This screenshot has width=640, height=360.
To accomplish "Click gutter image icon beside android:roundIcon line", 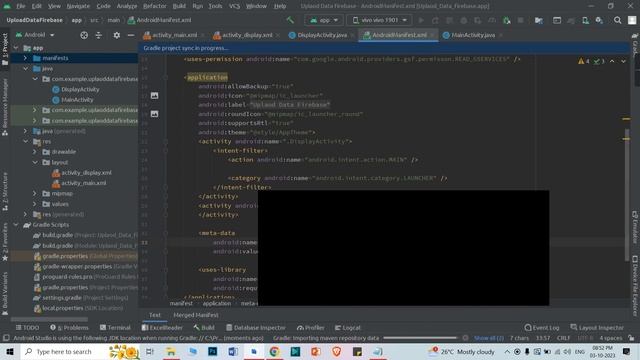I will (154, 114).
